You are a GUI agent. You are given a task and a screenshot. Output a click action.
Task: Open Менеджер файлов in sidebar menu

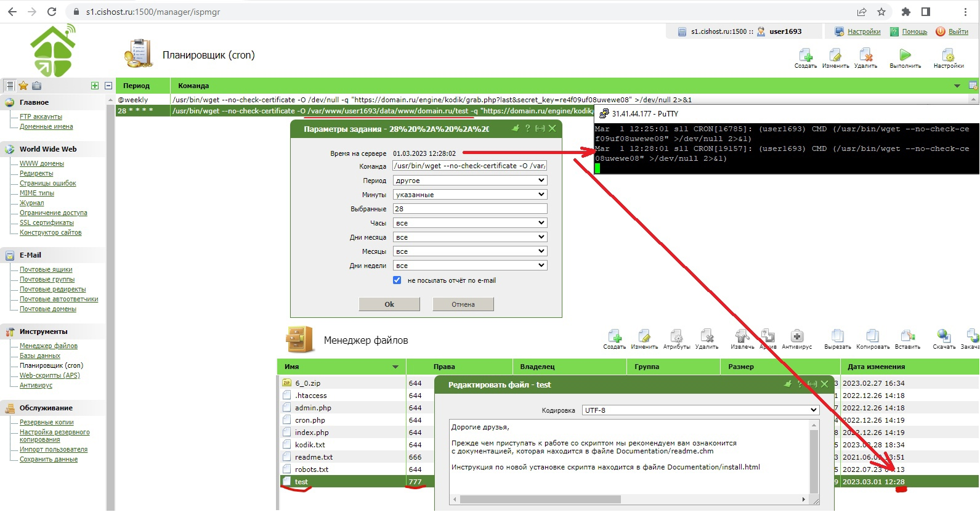(49, 346)
